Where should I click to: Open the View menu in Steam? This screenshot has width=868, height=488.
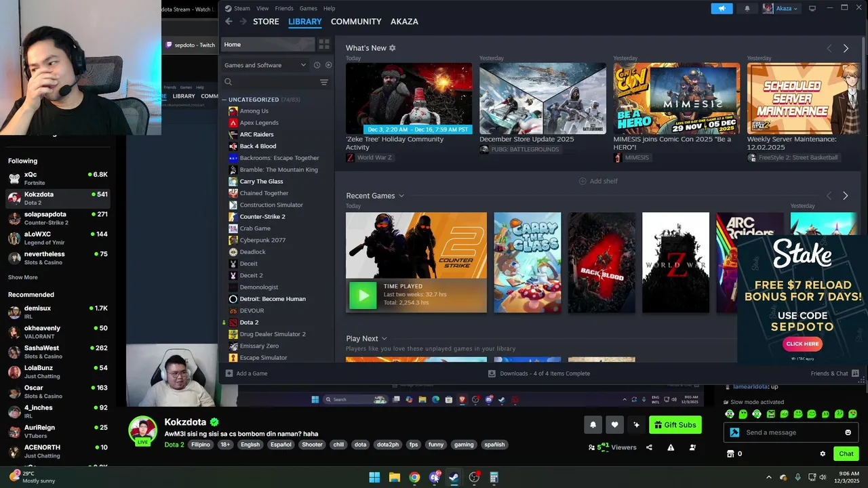pyautogui.click(x=262, y=8)
